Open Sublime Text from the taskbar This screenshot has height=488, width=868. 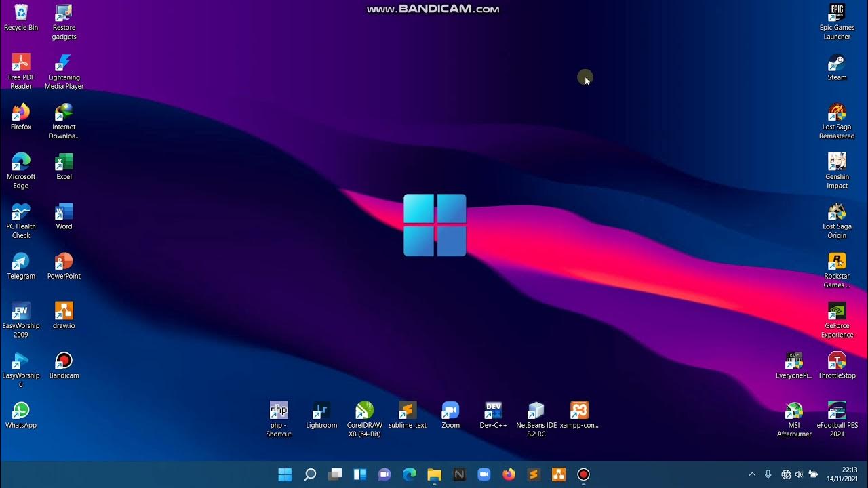(534, 474)
